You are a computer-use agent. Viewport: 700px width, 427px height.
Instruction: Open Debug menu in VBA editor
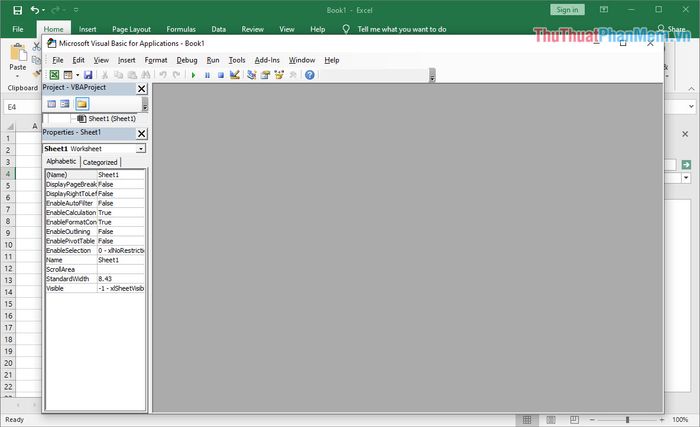[187, 60]
